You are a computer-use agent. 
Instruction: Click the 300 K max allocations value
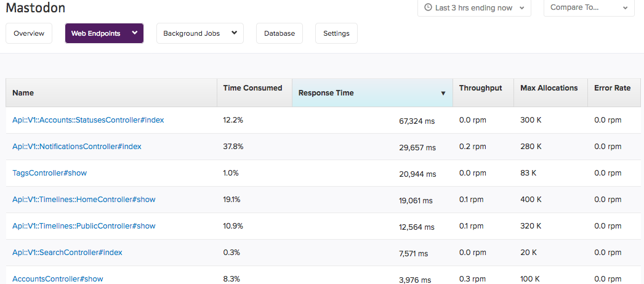(x=531, y=120)
